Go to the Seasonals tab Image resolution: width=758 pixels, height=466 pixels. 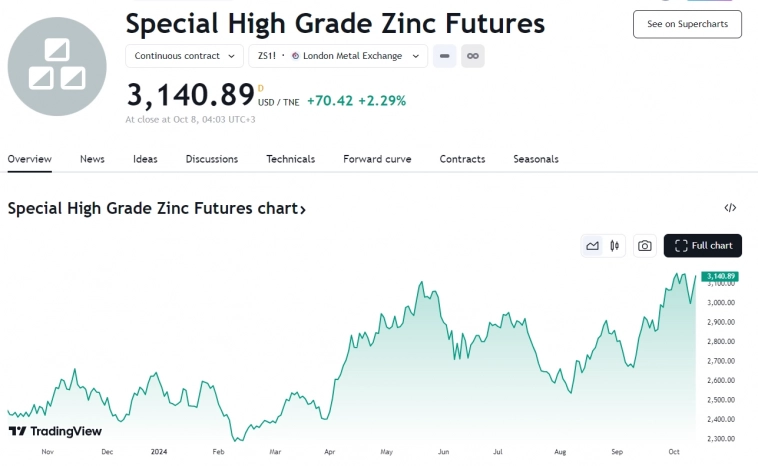pyautogui.click(x=536, y=159)
